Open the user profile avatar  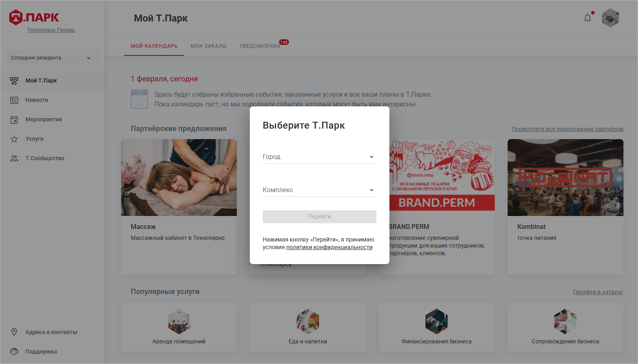pyautogui.click(x=610, y=18)
